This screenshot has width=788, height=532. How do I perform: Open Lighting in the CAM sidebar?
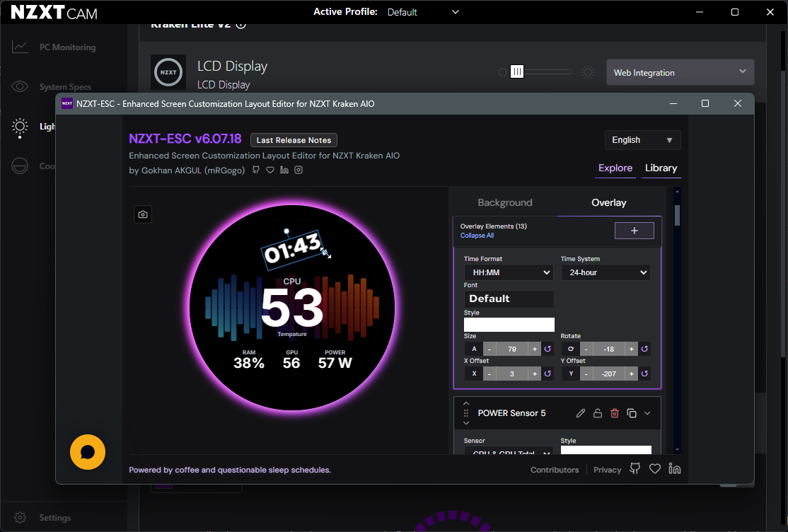[x=33, y=126]
